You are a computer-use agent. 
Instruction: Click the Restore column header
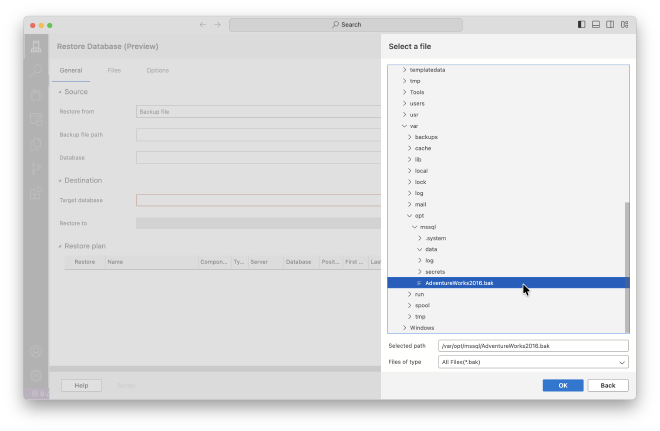pyautogui.click(x=85, y=262)
